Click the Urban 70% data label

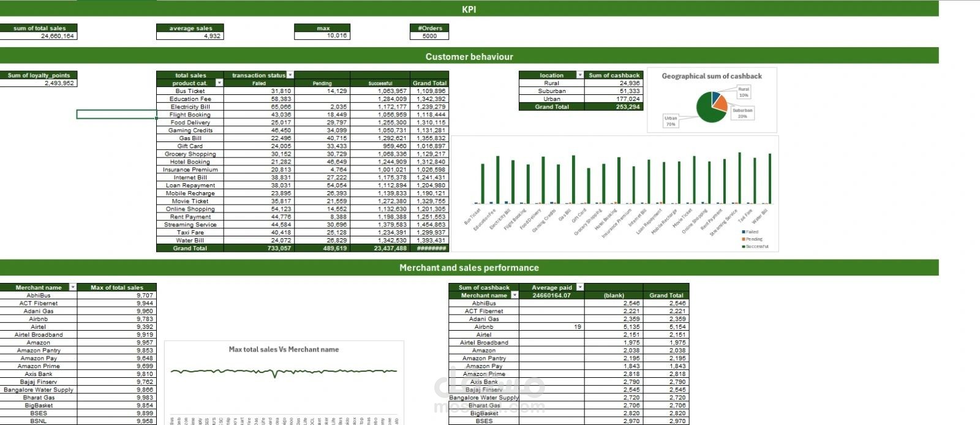coord(671,121)
